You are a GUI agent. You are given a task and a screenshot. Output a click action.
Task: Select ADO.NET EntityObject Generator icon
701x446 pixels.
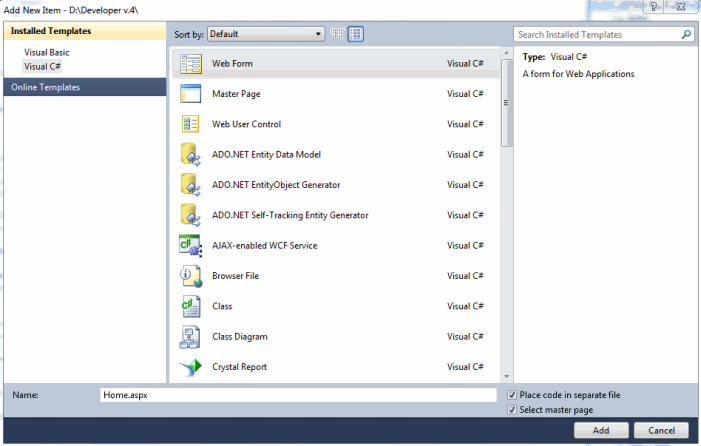pos(190,185)
